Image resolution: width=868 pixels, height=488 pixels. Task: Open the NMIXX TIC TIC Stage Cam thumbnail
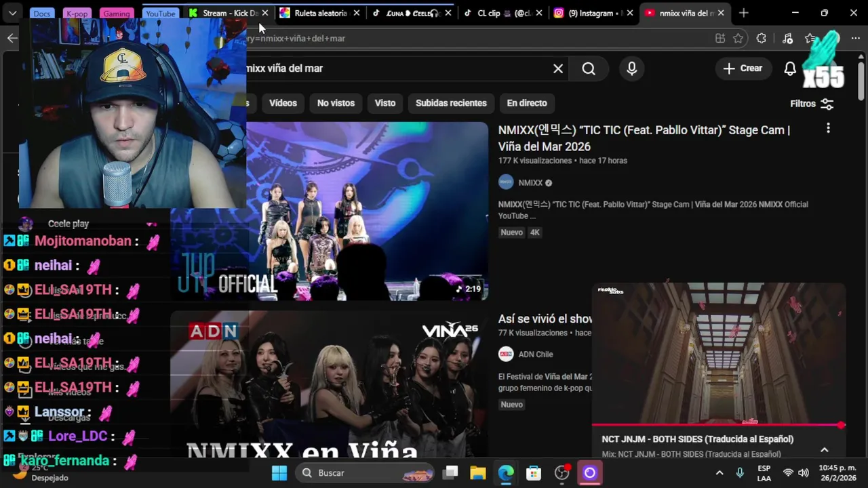329,211
